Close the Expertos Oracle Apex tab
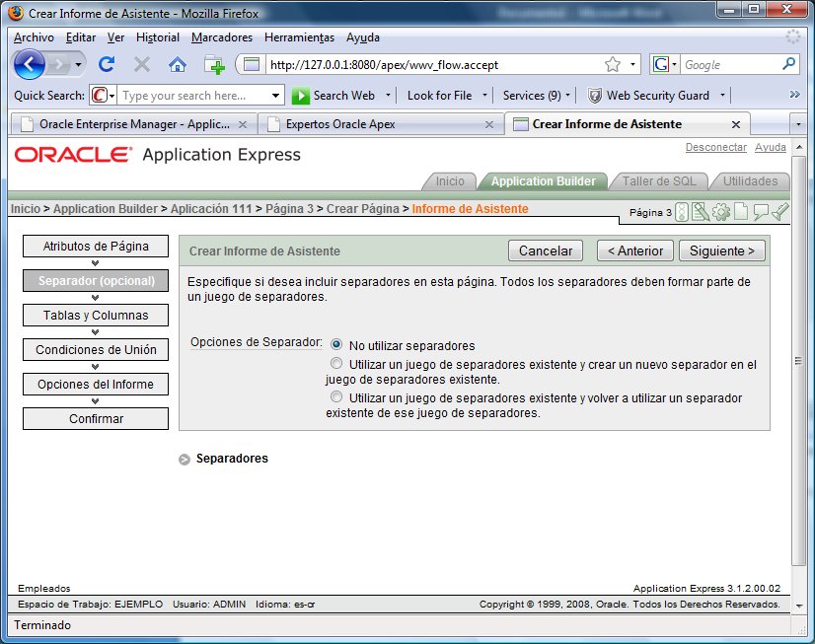Viewport: 815px width, 644px height. point(489,124)
